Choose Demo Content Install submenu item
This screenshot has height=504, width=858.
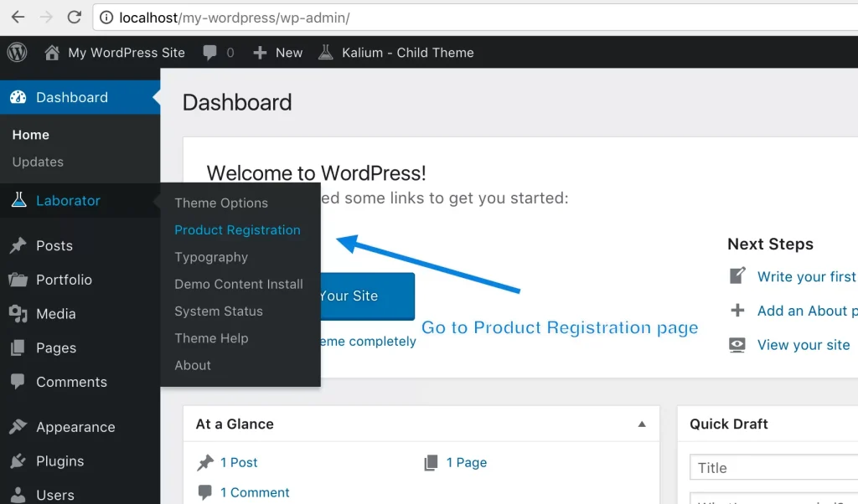(x=239, y=285)
